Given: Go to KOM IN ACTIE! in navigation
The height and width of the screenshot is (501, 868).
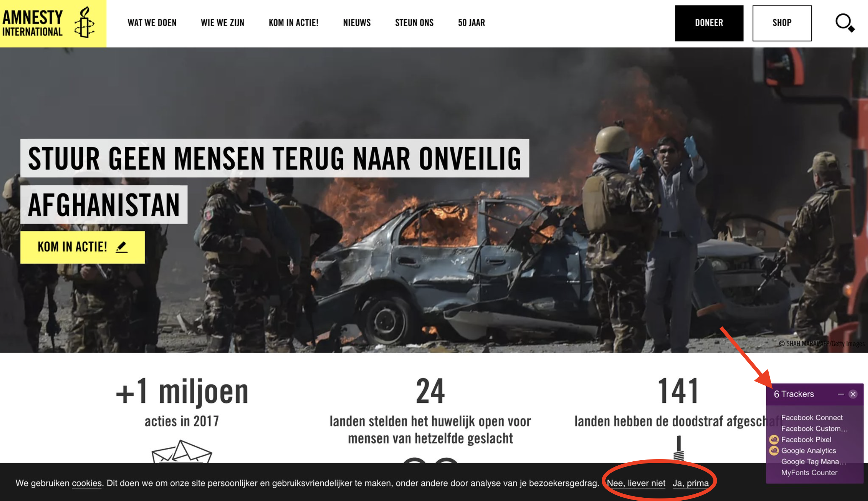Looking at the screenshot, I should pyautogui.click(x=293, y=23).
